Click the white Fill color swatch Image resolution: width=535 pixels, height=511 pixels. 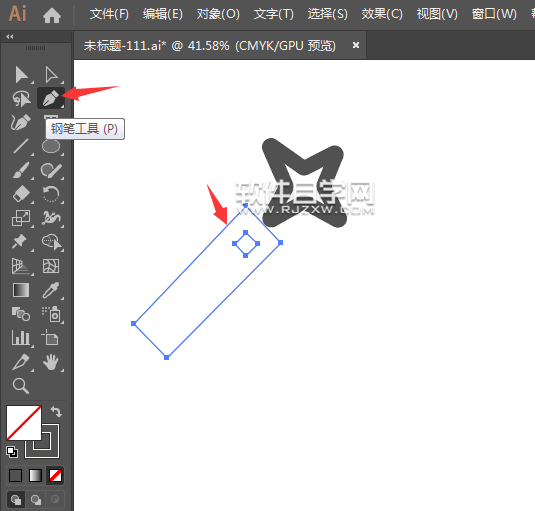point(24,423)
